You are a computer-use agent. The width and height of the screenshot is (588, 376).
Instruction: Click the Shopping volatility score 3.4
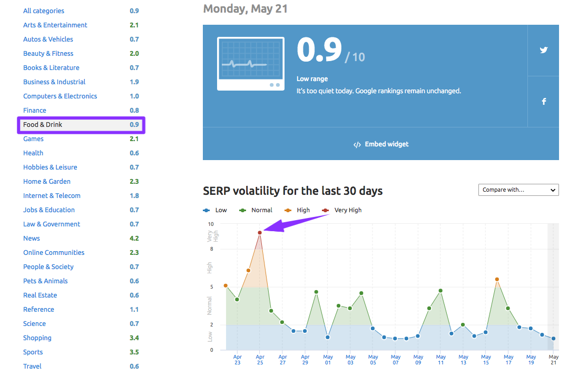coord(134,339)
